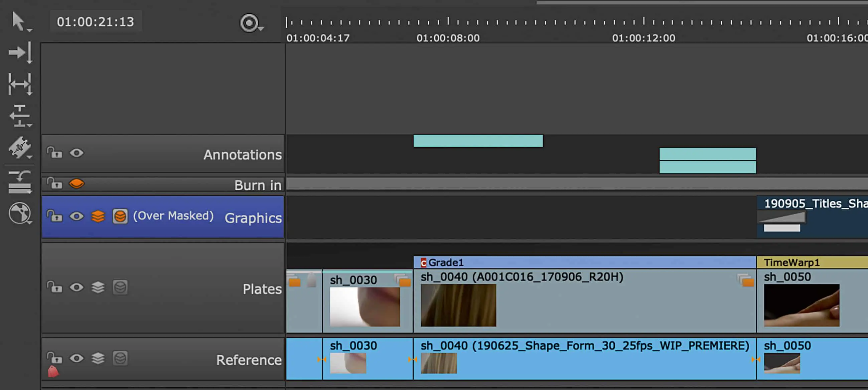This screenshot has height=390, width=868.
Task: Select the arrow multi tool
Action: pos(18,21)
